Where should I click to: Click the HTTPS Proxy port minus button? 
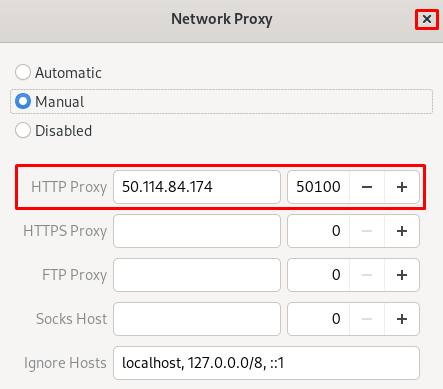pyautogui.click(x=367, y=231)
